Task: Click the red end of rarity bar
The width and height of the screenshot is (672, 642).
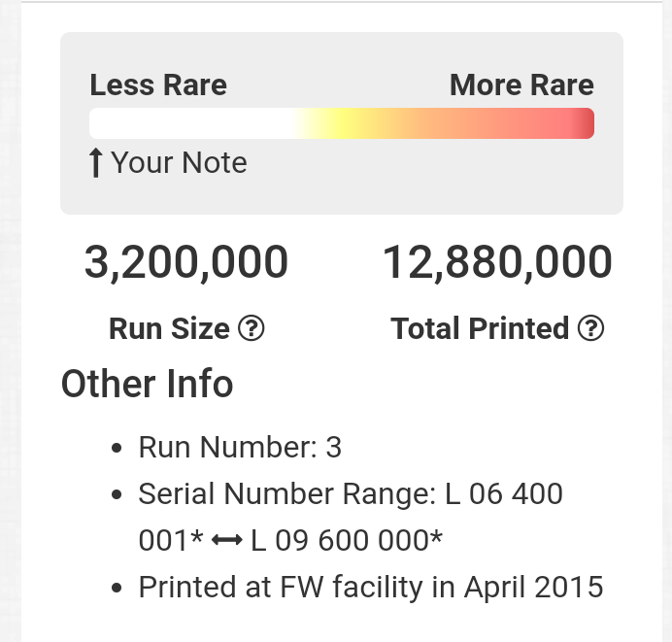Action: click(x=581, y=124)
